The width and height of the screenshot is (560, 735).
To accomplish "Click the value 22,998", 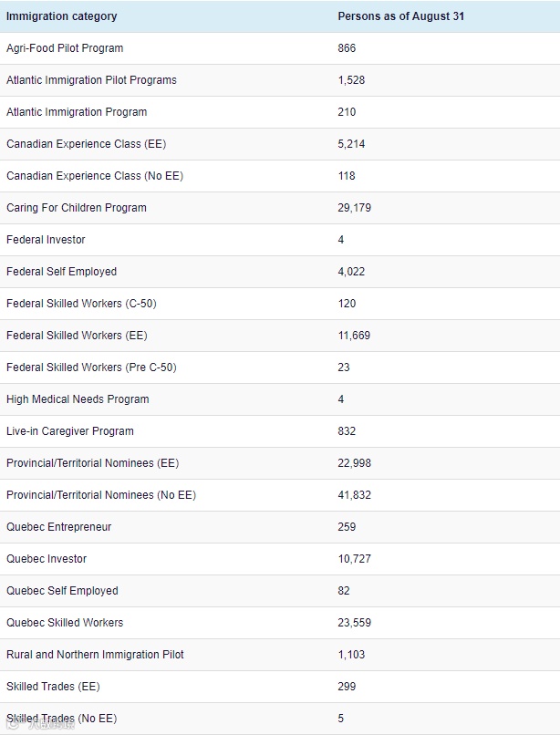I will [354, 462].
